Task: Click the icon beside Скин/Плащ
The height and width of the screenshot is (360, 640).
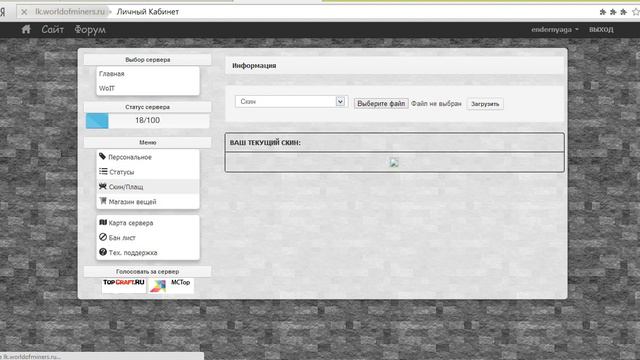Action: pos(102,186)
